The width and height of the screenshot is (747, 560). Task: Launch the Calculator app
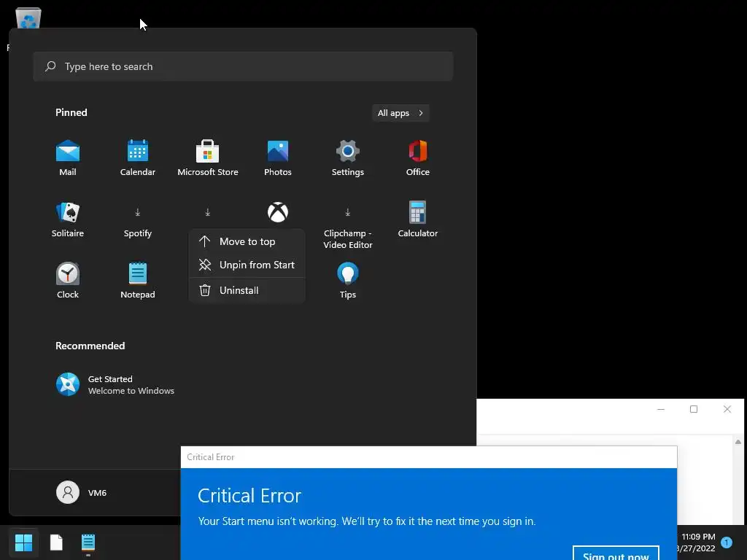(418, 219)
